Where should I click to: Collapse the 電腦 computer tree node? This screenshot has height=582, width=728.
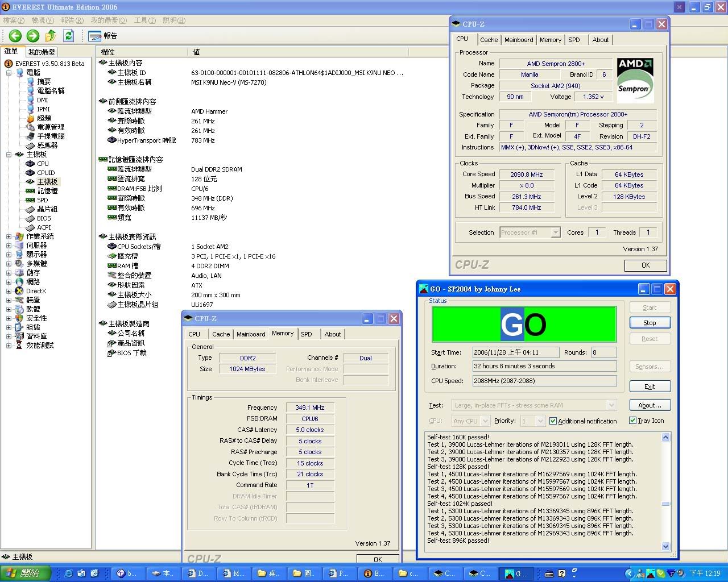pyautogui.click(x=9, y=73)
